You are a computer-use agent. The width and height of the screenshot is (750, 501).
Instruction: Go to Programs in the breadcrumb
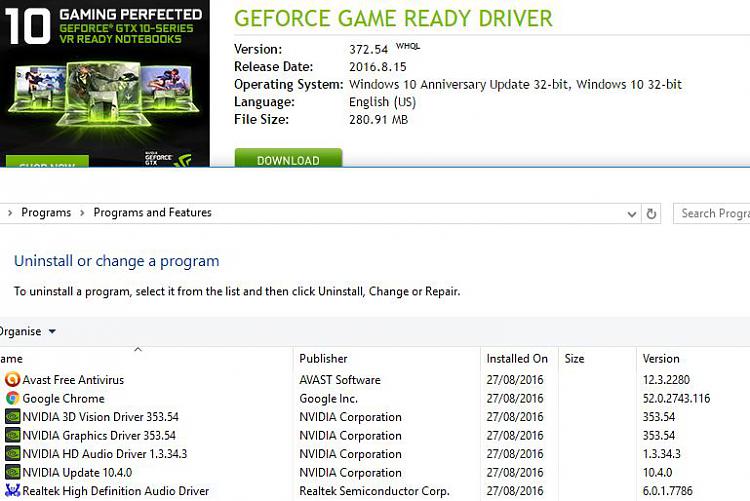pyautogui.click(x=46, y=212)
